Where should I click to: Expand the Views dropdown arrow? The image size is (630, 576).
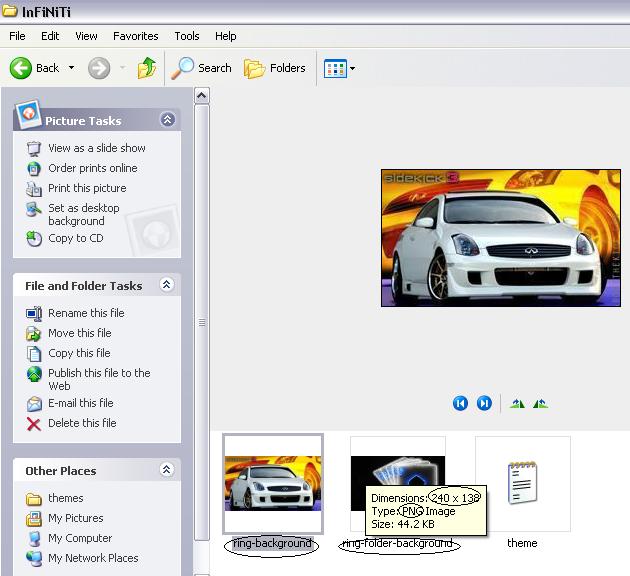[352, 68]
